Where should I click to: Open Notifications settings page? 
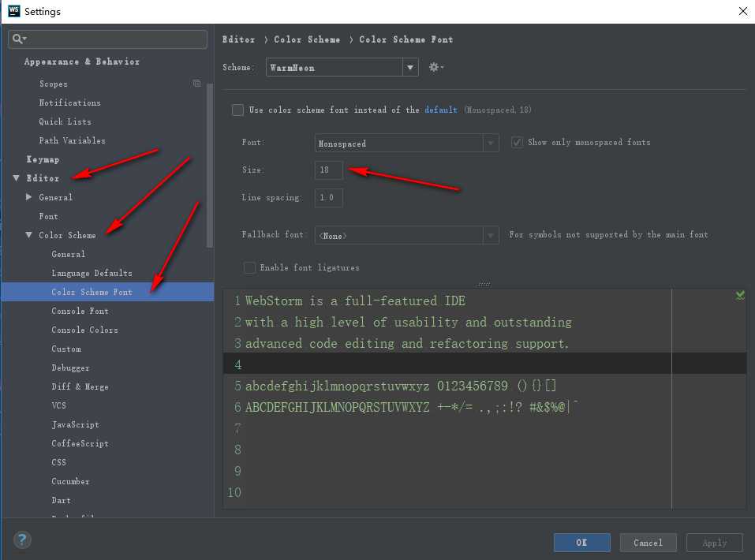point(69,103)
